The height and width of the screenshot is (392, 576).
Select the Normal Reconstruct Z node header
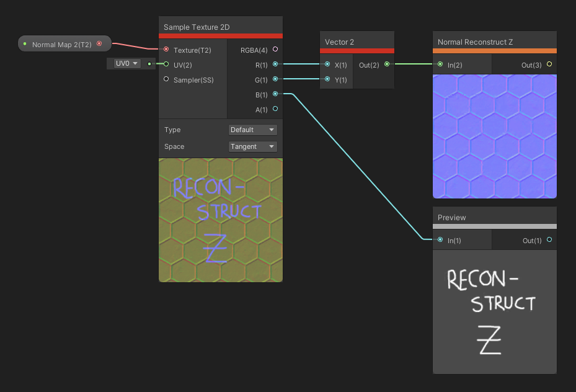tap(494, 42)
